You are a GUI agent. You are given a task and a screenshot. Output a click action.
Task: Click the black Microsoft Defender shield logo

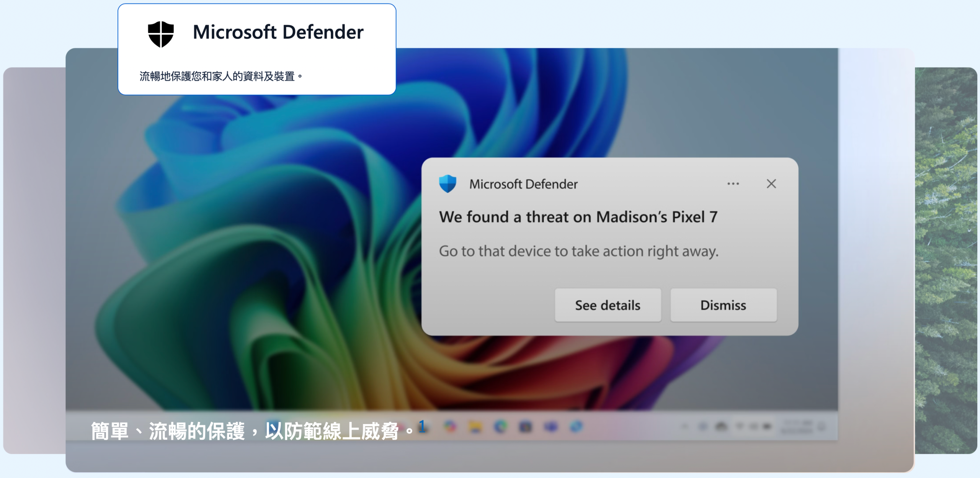click(161, 34)
